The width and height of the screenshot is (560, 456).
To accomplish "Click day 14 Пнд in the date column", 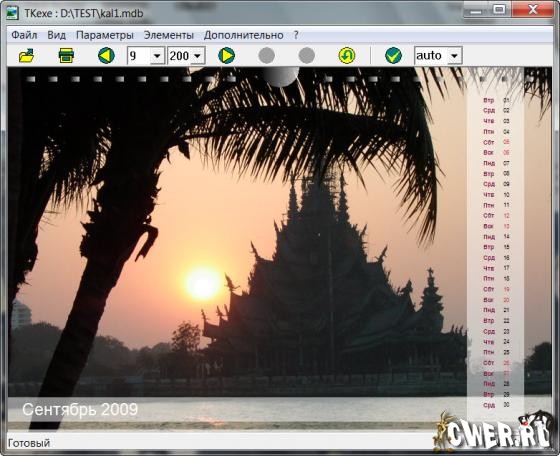I will pyautogui.click(x=496, y=237).
